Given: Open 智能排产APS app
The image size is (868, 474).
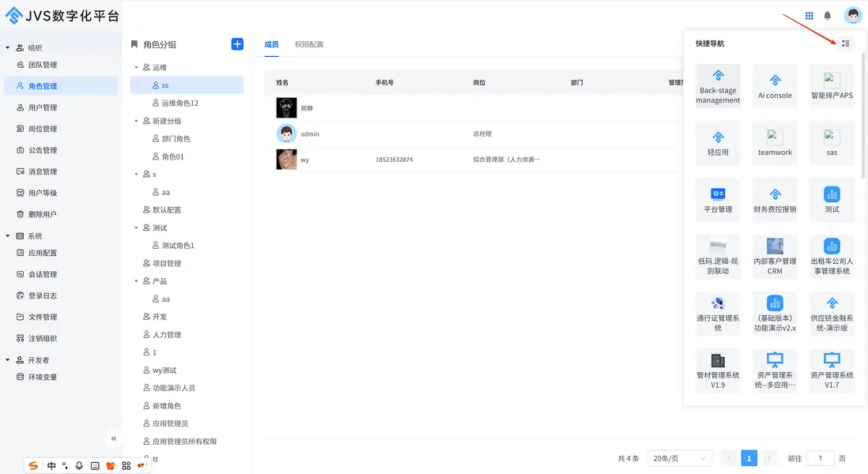Looking at the screenshot, I should pyautogui.click(x=832, y=86).
